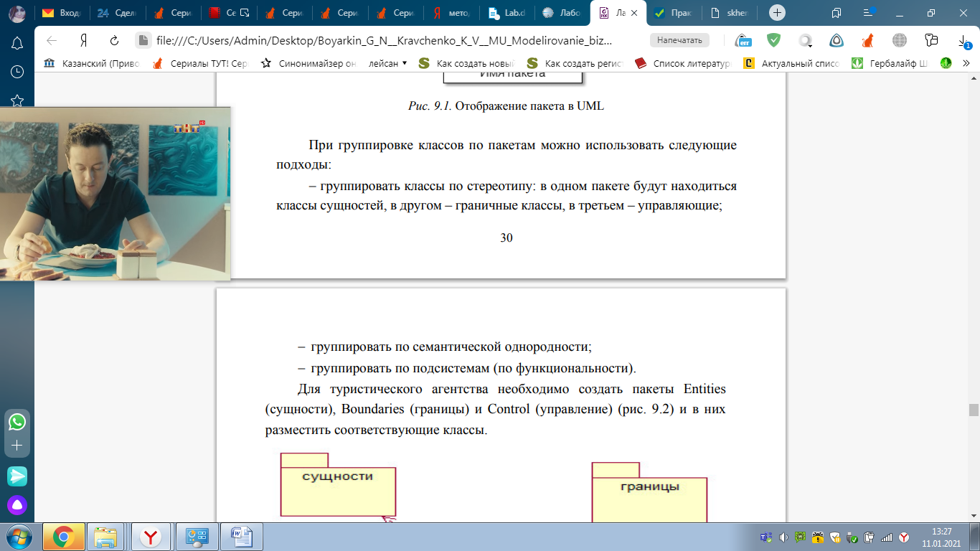Open a new browser tab

click(x=777, y=13)
